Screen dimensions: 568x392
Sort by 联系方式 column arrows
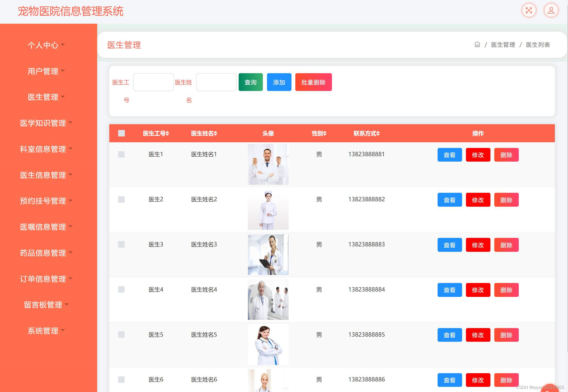pos(378,133)
